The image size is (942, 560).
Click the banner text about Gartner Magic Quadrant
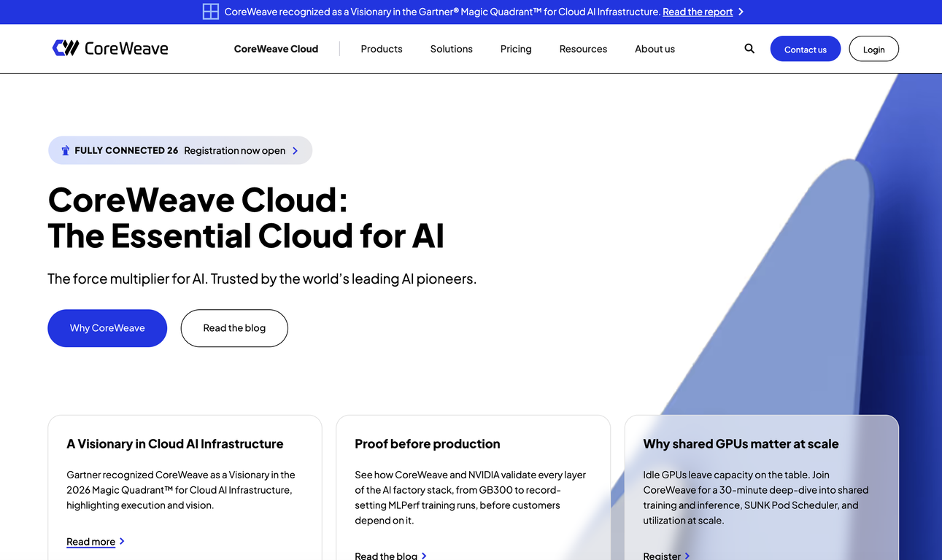click(442, 12)
